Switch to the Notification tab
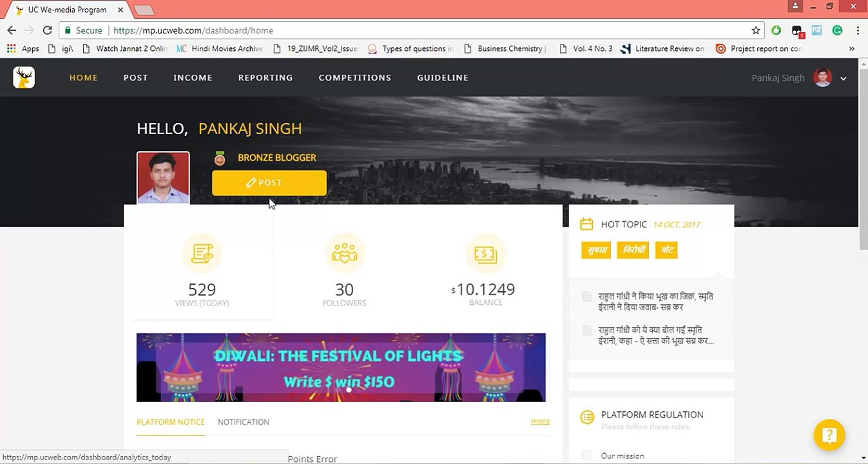Screen dimensions: 868x464 point(244,422)
